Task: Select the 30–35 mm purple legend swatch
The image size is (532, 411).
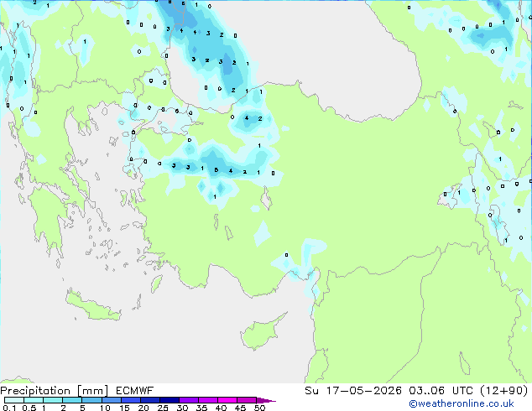Action: click(x=188, y=400)
